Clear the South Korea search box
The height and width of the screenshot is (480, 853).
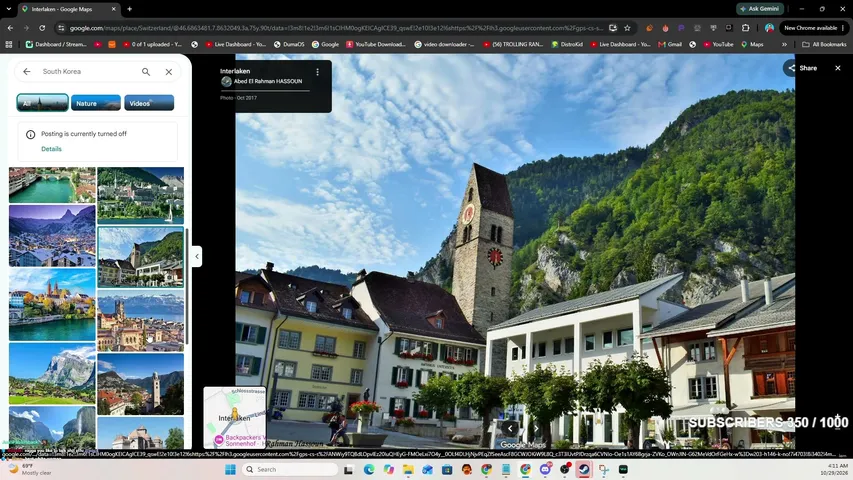(169, 71)
